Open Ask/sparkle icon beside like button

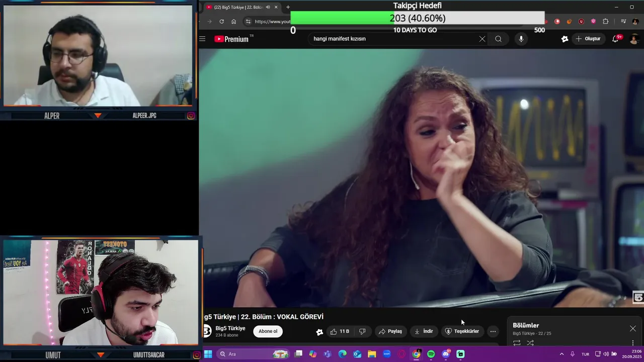pos(319,332)
